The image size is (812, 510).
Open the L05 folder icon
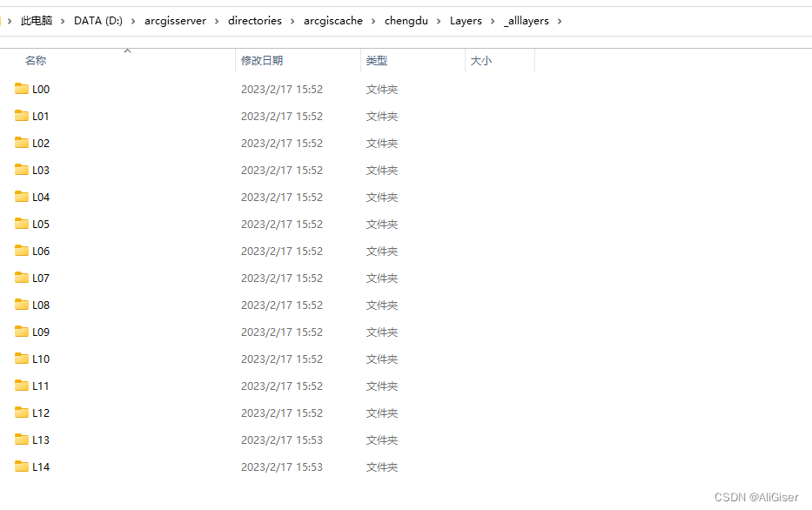tap(22, 224)
